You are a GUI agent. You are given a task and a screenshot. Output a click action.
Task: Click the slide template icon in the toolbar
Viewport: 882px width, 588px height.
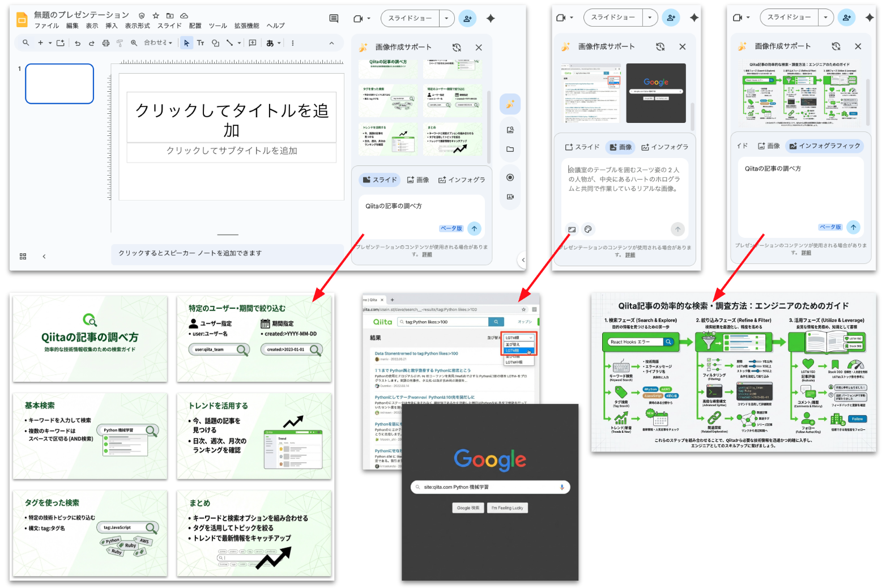click(x=60, y=42)
